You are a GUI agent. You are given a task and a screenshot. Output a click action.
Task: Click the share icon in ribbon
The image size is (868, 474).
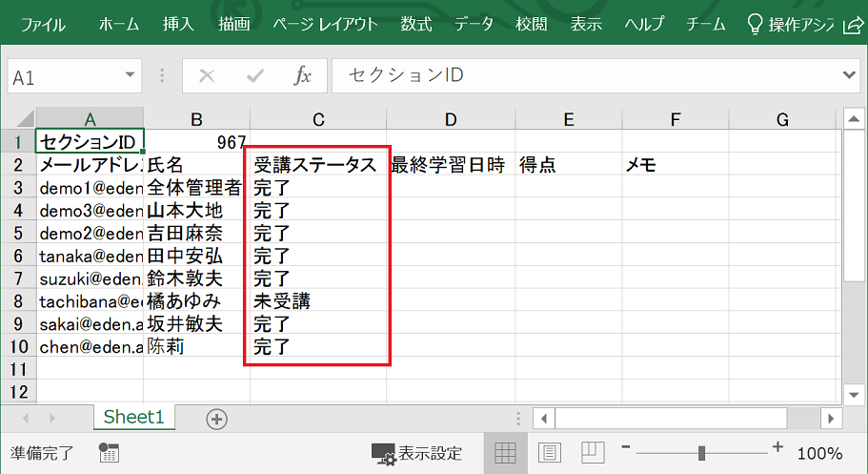tap(853, 25)
